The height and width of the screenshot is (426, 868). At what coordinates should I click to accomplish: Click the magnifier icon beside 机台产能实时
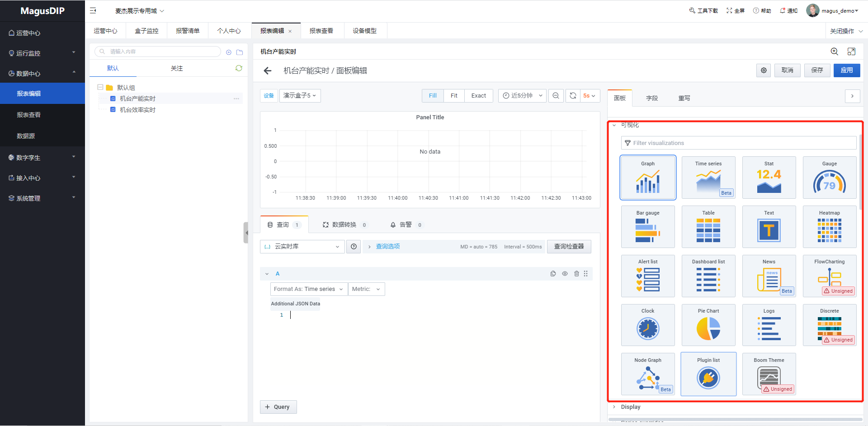click(834, 51)
